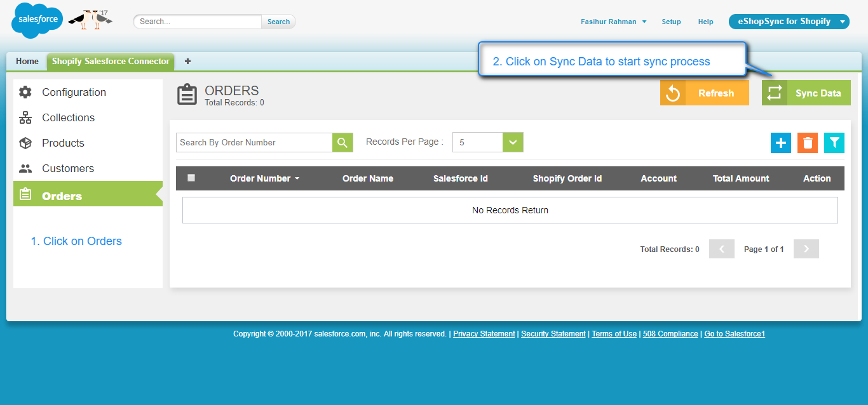Click the Sync Data button
This screenshot has width=868, height=405.
(x=806, y=93)
